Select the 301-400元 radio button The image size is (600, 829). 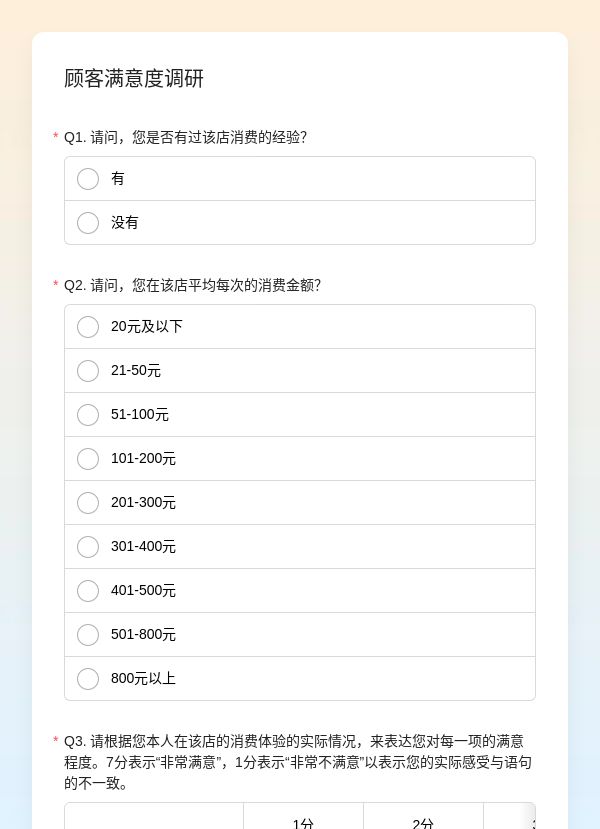pos(88,547)
